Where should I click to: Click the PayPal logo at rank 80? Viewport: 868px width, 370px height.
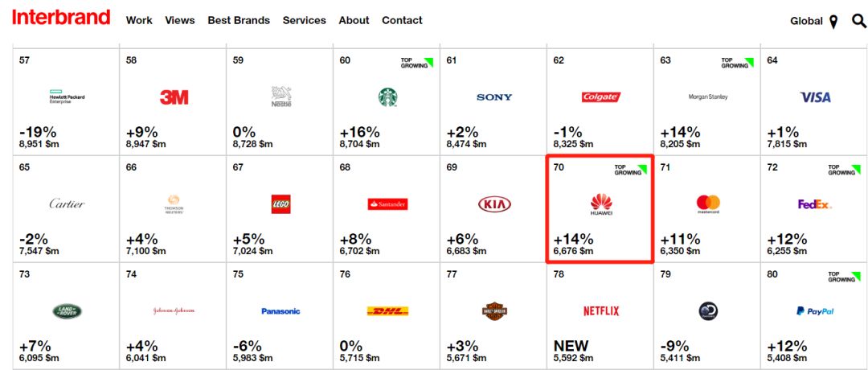click(816, 311)
